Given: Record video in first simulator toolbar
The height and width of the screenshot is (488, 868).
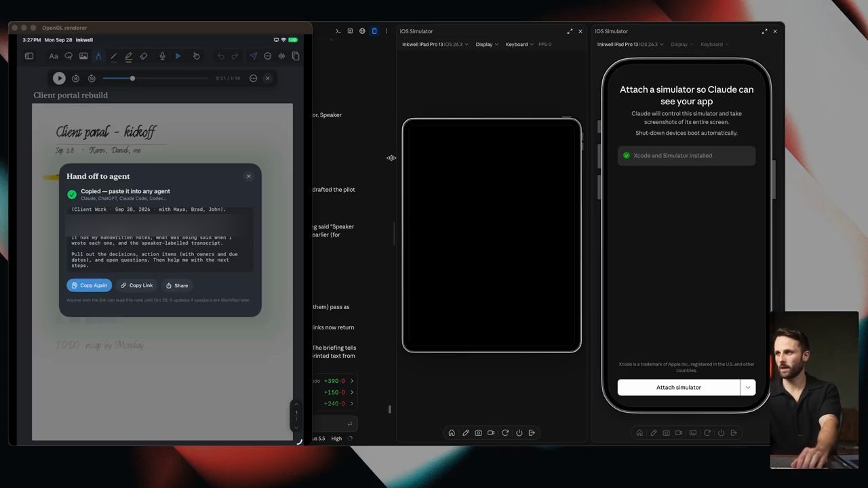Looking at the screenshot, I should [x=491, y=432].
